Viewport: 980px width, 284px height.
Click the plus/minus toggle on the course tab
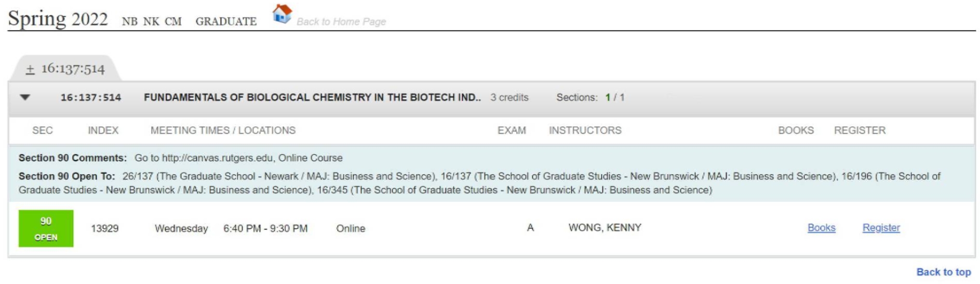coord(30,70)
